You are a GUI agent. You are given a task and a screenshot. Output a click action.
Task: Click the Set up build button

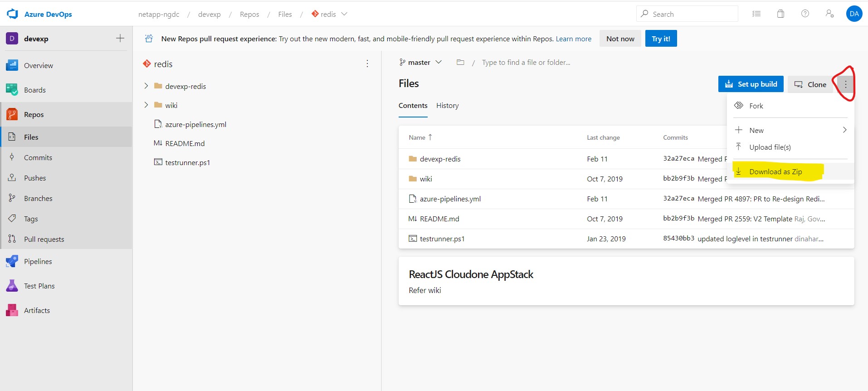[x=751, y=84]
